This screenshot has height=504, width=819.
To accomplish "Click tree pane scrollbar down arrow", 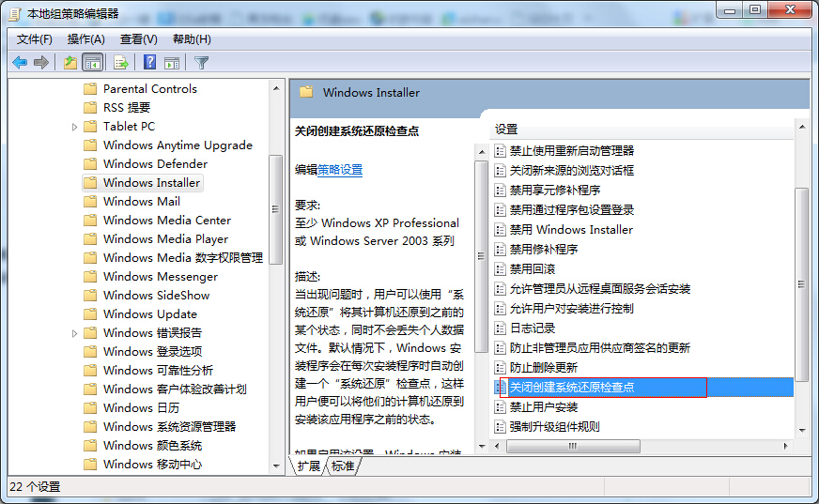I will pyautogui.click(x=276, y=466).
